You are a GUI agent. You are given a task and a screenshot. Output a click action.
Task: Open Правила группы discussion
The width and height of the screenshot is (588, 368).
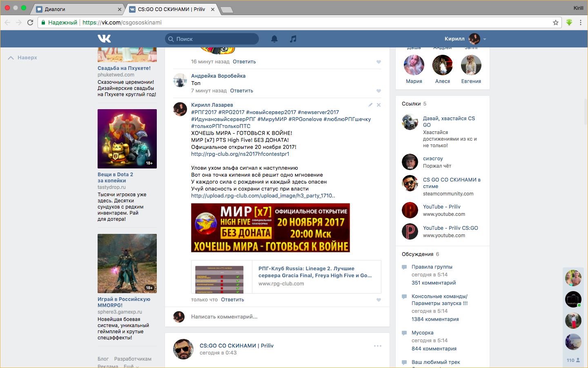click(432, 267)
